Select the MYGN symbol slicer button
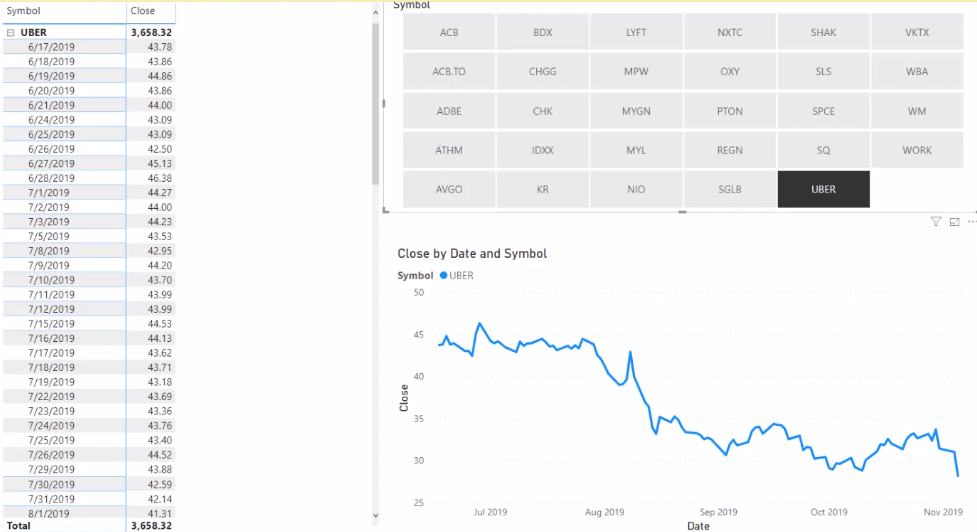The width and height of the screenshot is (977, 532). (x=636, y=111)
